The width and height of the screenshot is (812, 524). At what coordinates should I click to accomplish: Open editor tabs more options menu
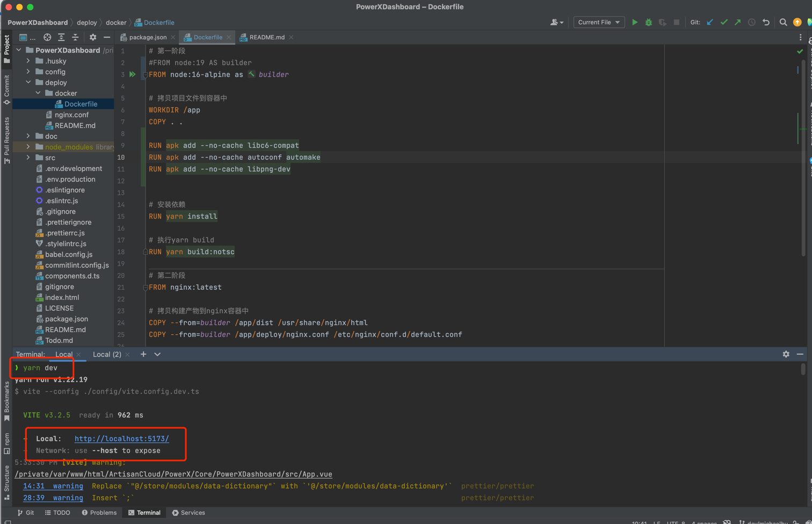tap(800, 37)
